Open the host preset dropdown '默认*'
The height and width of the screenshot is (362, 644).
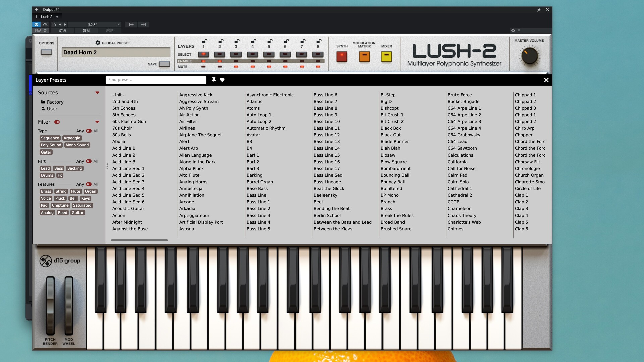point(95,24)
